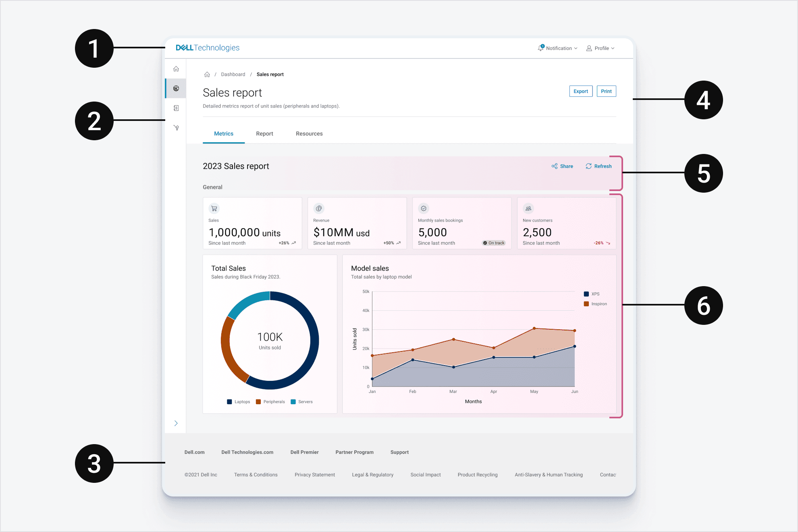Open the Privacy Statement footer link

(315, 475)
